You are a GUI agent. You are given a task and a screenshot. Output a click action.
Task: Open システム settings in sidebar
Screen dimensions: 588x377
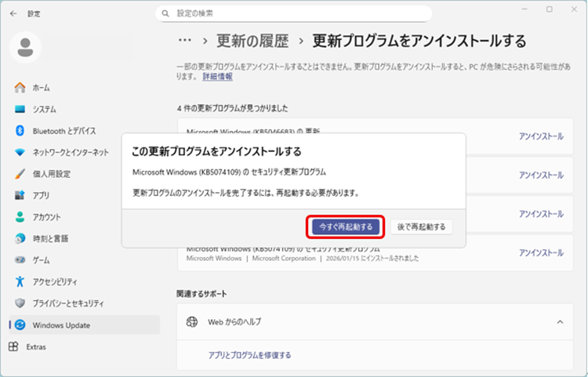(x=44, y=109)
